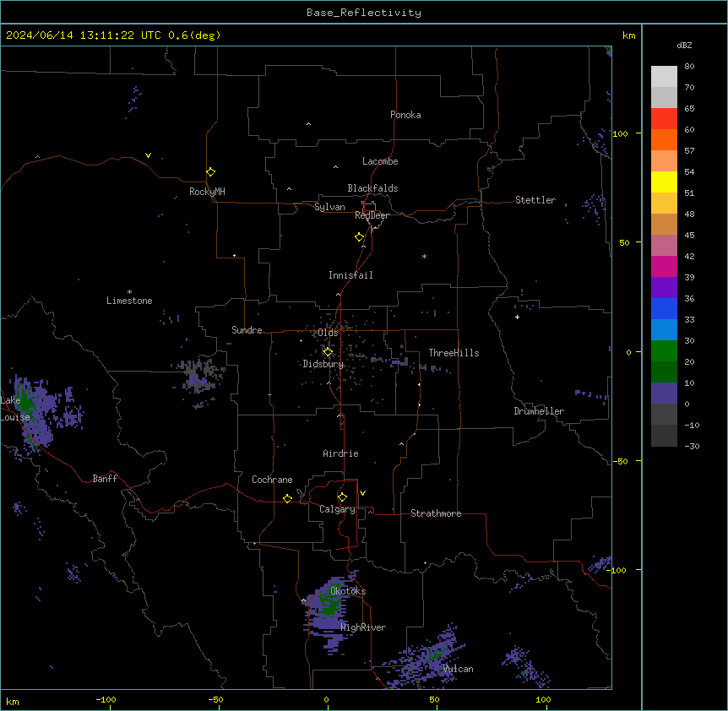Click the Base_Reflectivity title
The height and width of the screenshot is (711, 728).
point(364,13)
